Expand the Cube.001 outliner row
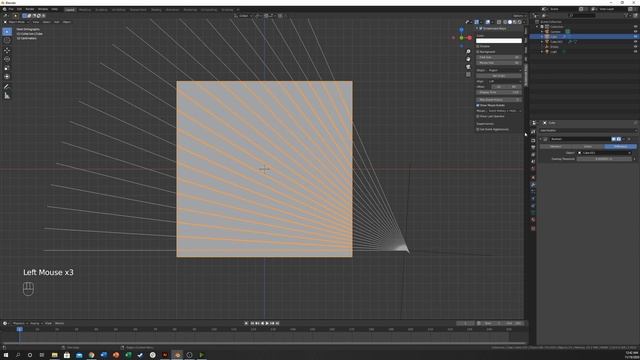The width and height of the screenshot is (640, 360). click(542, 42)
